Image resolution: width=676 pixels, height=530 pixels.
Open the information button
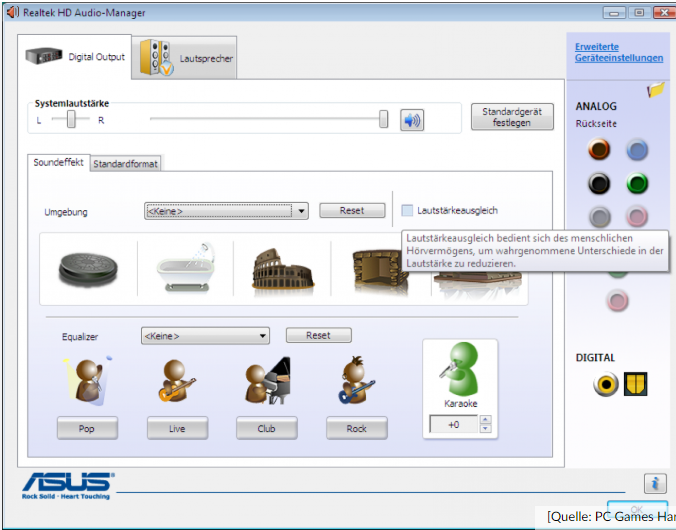pyautogui.click(x=655, y=483)
